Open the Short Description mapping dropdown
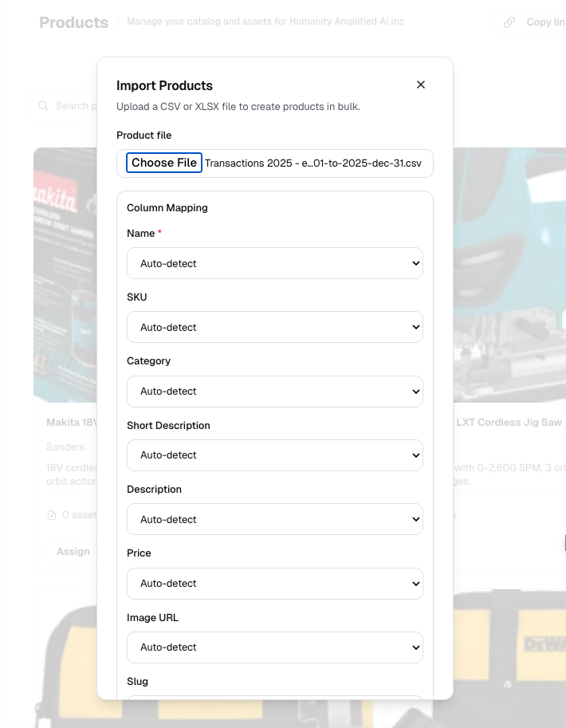 [275, 455]
